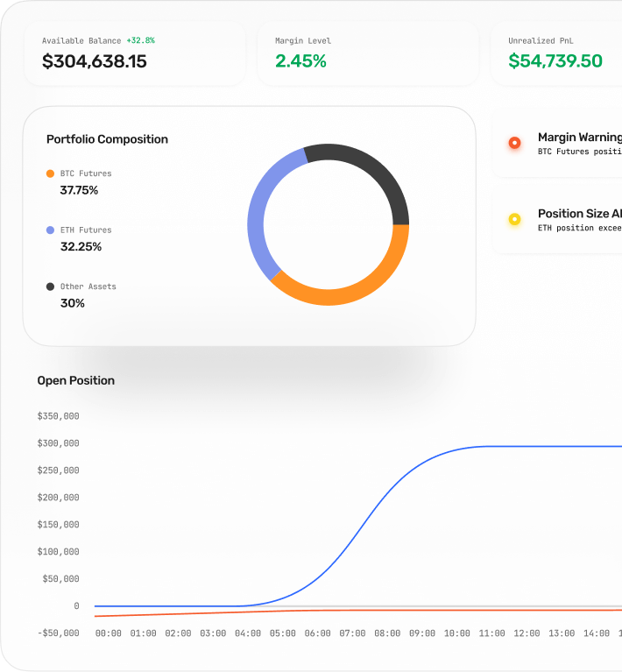Viewport: 622px width, 672px height.
Task: Click the Portfolio Composition heading
Action: click(x=107, y=139)
